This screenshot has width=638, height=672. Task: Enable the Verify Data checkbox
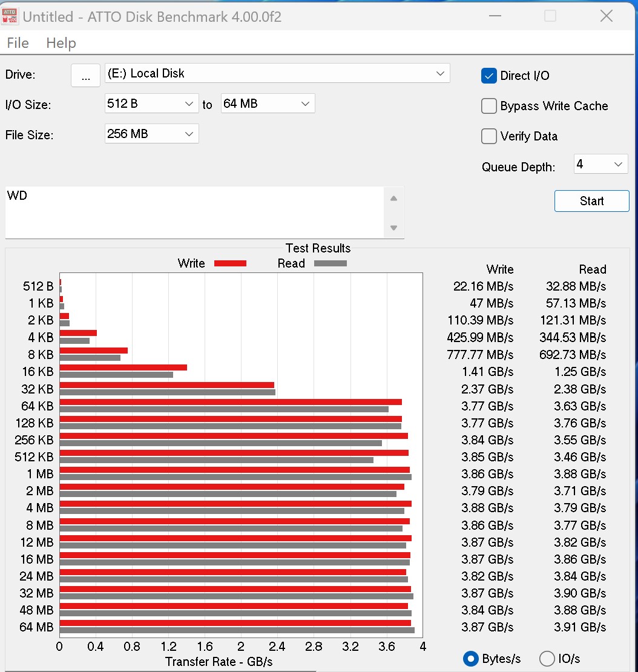pyautogui.click(x=489, y=136)
